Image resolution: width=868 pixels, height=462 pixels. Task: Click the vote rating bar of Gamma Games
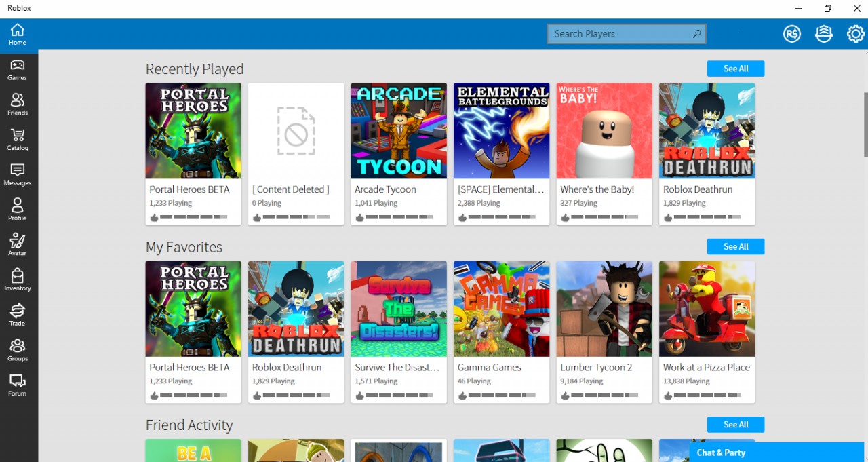[x=501, y=396]
